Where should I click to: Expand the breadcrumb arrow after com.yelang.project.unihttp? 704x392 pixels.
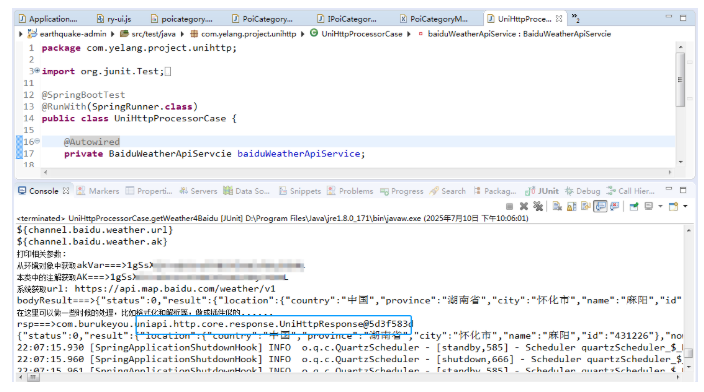click(x=302, y=34)
